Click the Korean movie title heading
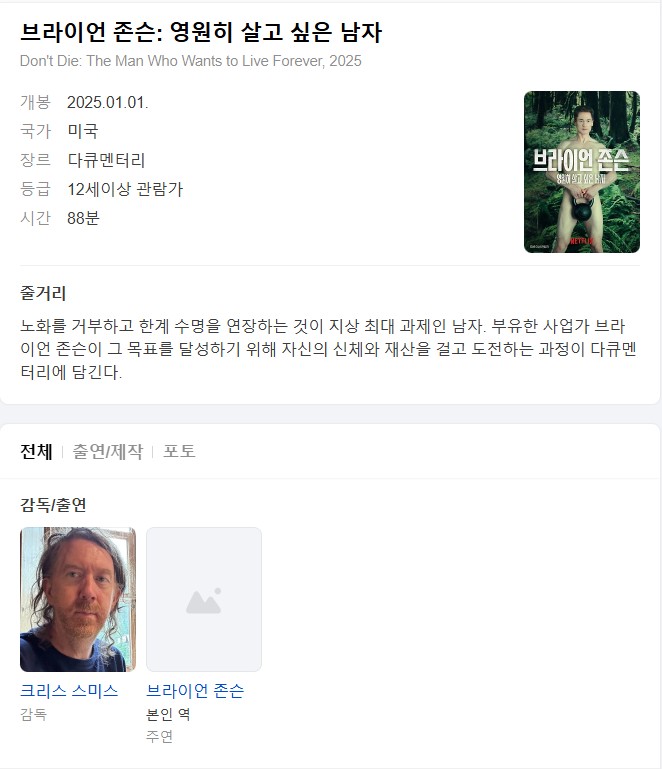The width and height of the screenshot is (662, 769). click(x=201, y=32)
